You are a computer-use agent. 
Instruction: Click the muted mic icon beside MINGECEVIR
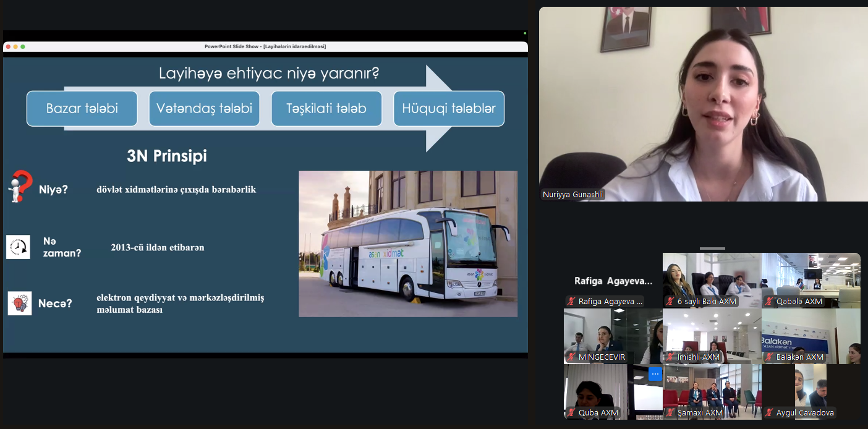571,357
